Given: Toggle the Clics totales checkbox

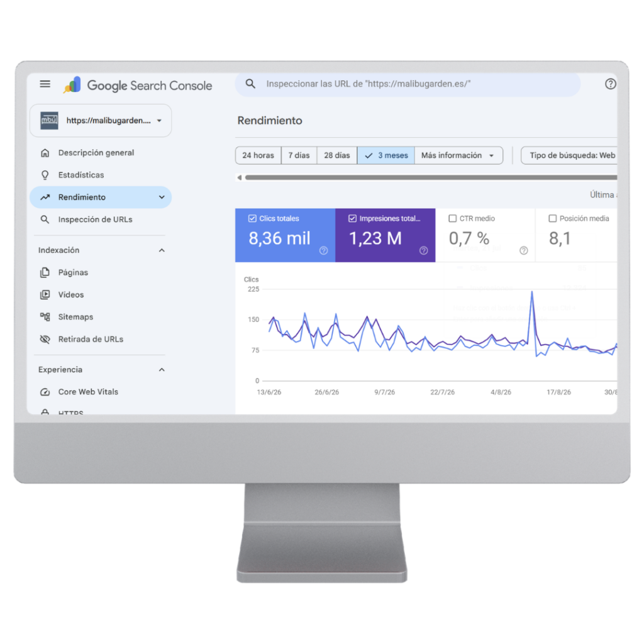Looking at the screenshot, I should pos(252,218).
